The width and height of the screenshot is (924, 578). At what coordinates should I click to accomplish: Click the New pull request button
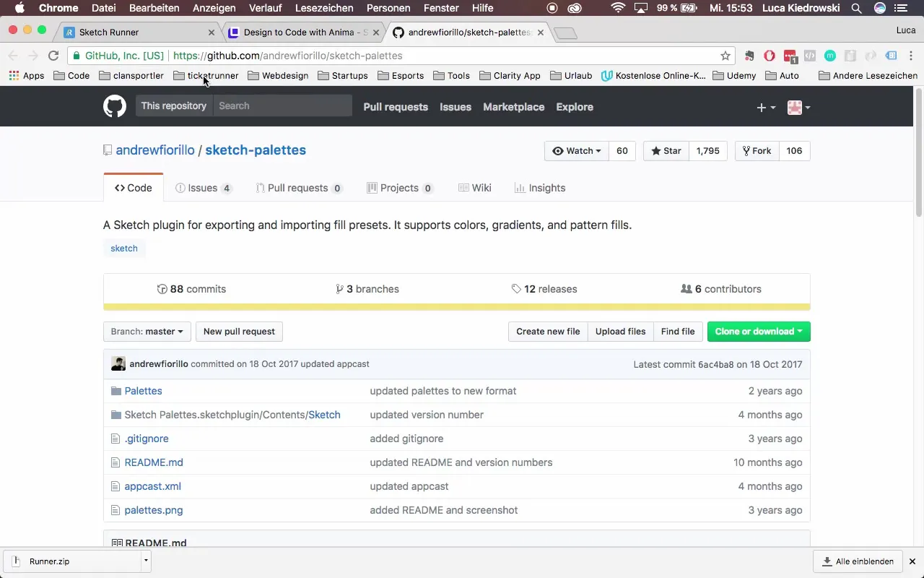tap(239, 332)
